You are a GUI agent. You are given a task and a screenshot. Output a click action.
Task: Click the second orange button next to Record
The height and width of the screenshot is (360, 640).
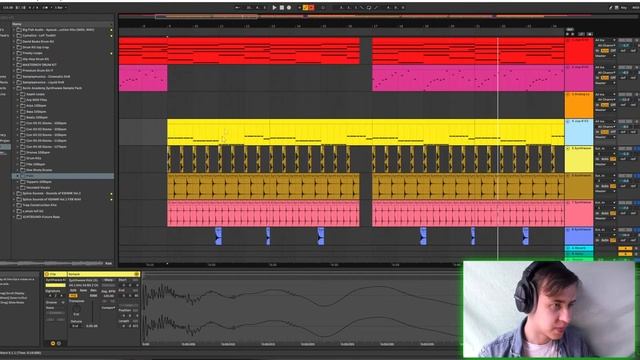click(x=311, y=7)
